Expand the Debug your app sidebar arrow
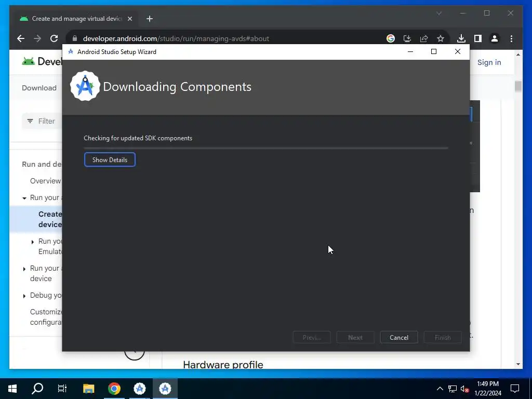 pos(24,296)
